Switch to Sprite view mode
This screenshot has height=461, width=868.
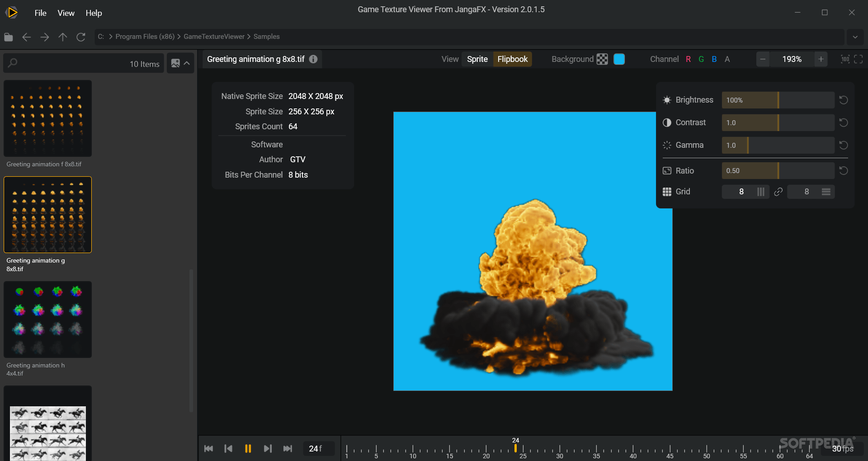[477, 59]
